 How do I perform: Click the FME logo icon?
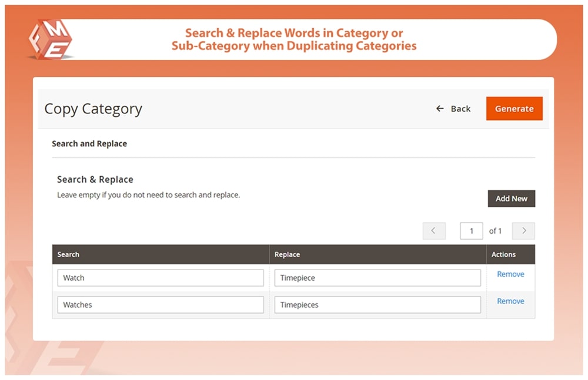[50, 39]
